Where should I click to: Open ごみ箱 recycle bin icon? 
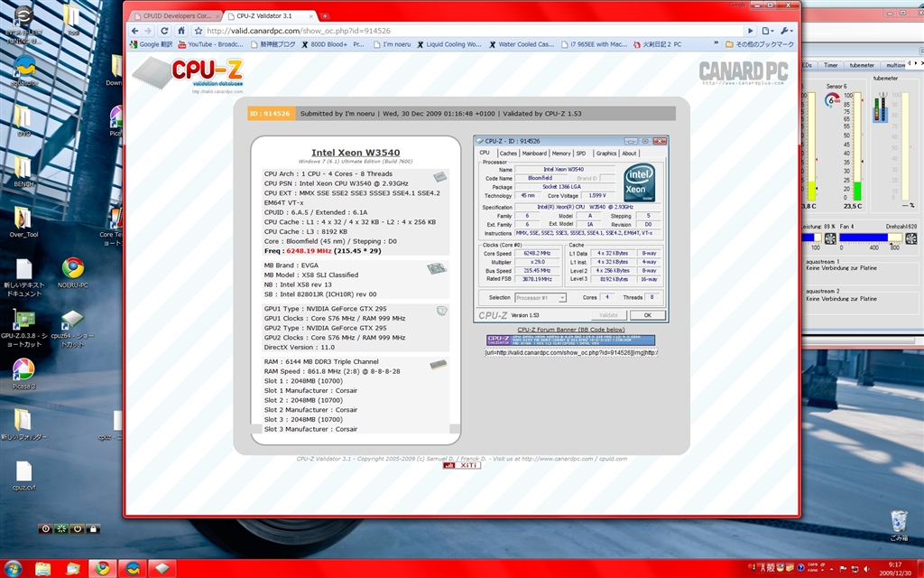coord(899,527)
